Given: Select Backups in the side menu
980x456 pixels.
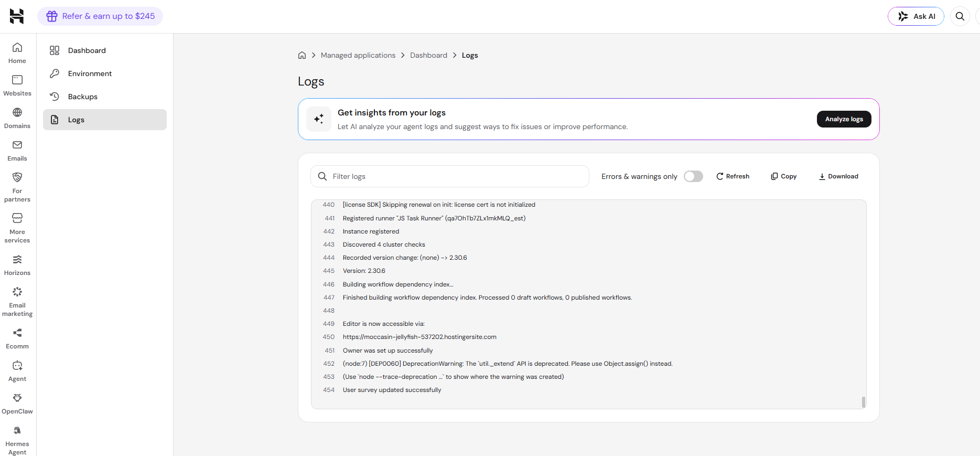Looking at the screenshot, I should click(x=105, y=97).
